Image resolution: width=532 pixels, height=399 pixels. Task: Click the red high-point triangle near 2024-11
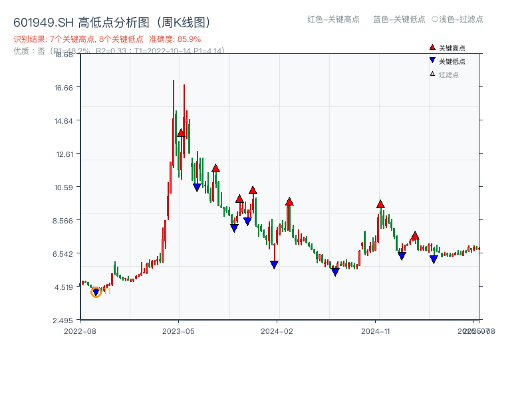pos(380,205)
